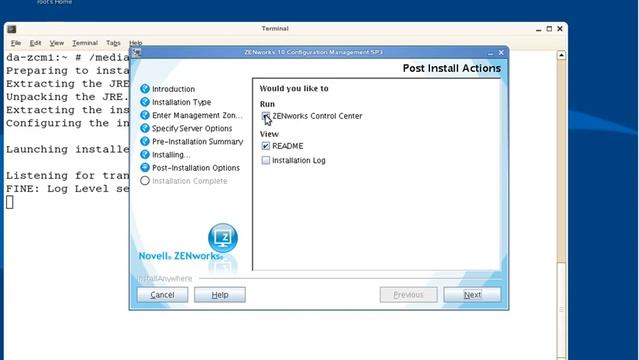The width and height of the screenshot is (640, 360).
Task: Open Terminal Tabs menu
Action: pos(113,43)
